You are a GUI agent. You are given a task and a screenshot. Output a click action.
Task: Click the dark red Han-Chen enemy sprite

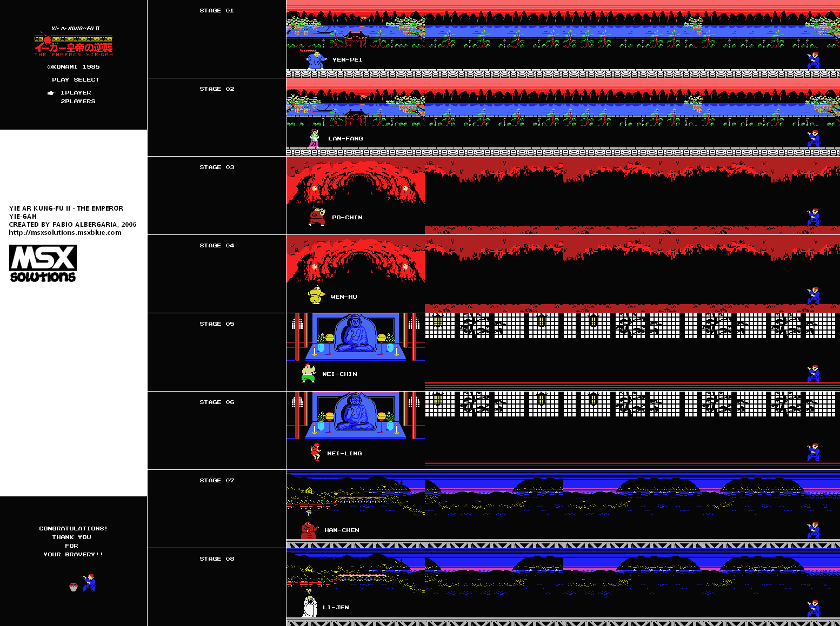pyautogui.click(x=309, y=529)
